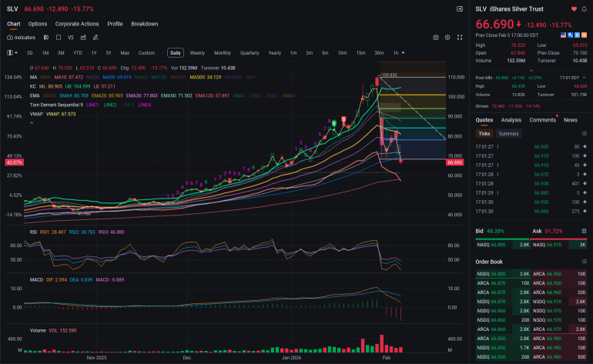Select the Yearly interval
The image size is (593, 364).
tap(275, 53)
